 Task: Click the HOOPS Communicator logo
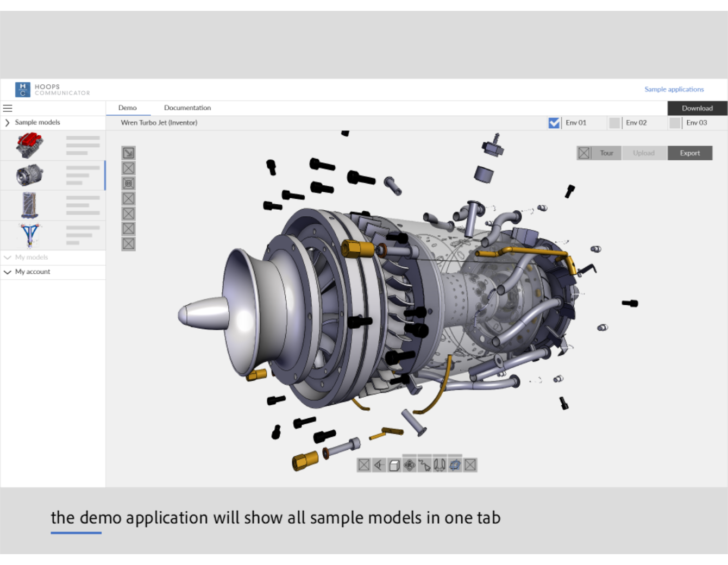tap(53, 90)
